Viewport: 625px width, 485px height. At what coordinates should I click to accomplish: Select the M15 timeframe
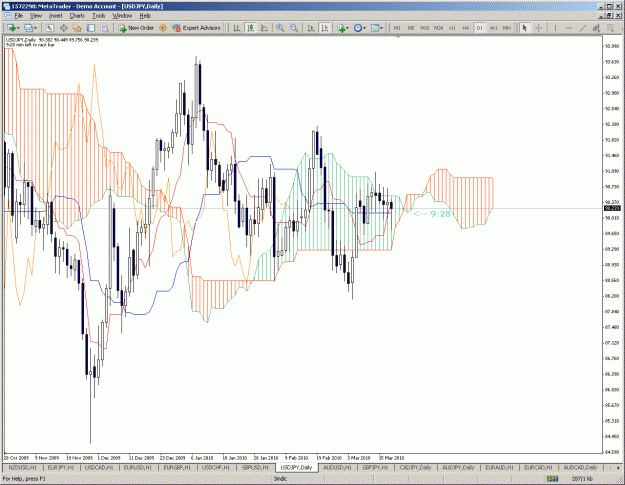click(425, 28)
